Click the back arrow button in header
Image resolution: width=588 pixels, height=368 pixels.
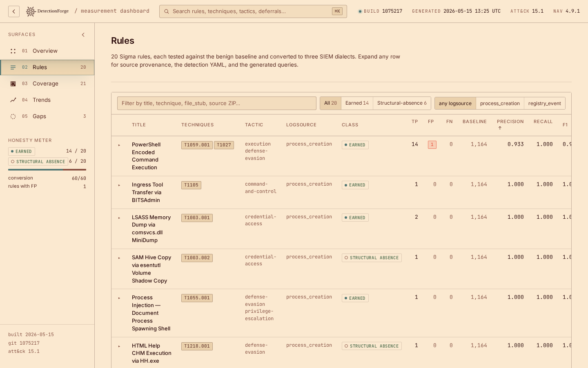14,11
